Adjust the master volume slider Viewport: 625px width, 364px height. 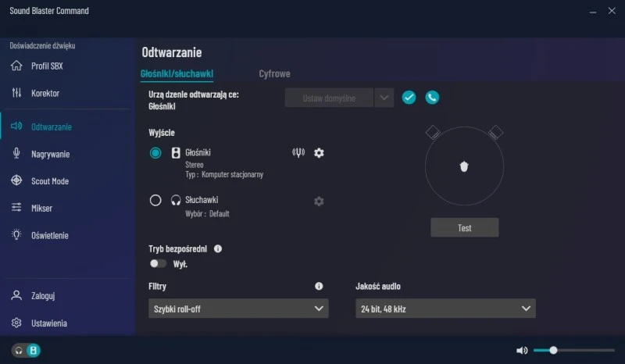pyautogui.click(x=553, y=351)
